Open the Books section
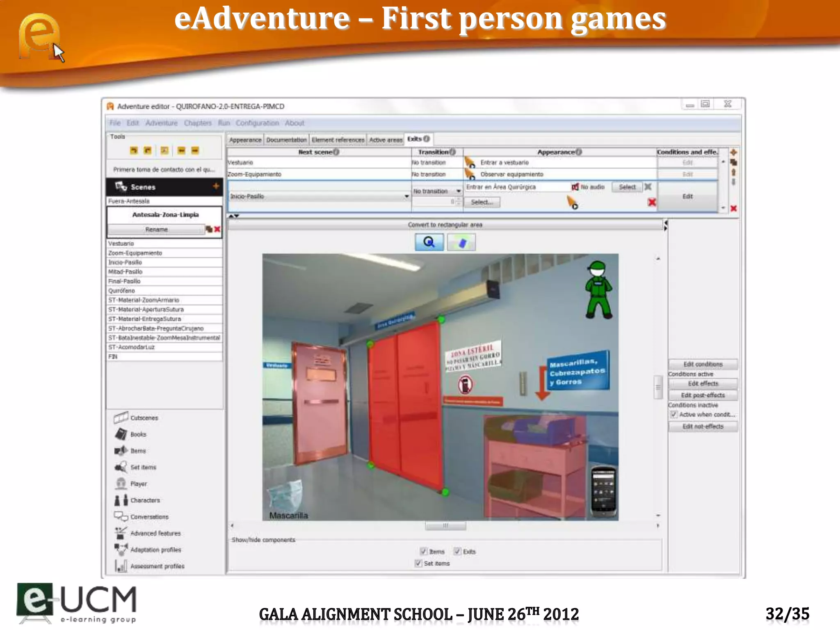Viewport: 840px width, 630px height. point(130,434)
